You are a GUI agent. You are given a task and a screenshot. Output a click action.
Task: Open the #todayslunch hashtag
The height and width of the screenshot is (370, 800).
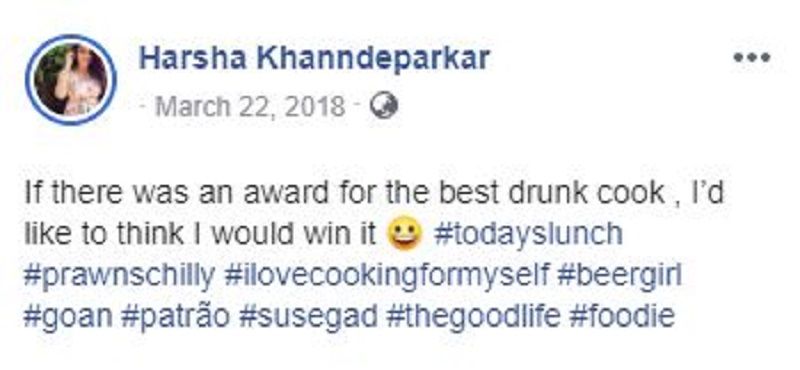[528, 234]
